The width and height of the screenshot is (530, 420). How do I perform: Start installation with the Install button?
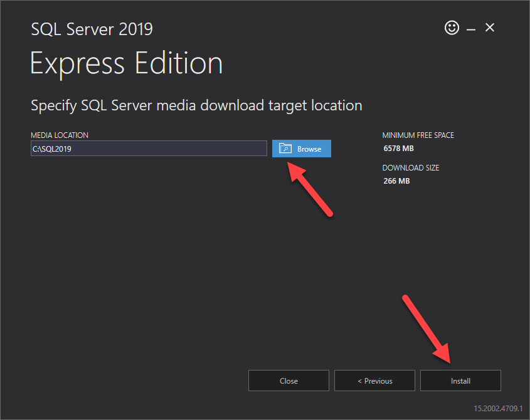[460, 381]
